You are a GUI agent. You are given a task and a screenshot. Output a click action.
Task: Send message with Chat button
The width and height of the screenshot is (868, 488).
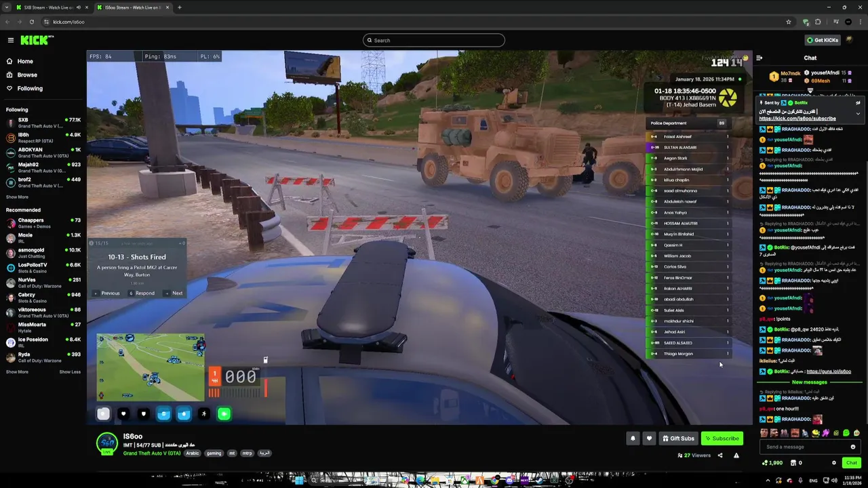[x=852, y=463]
